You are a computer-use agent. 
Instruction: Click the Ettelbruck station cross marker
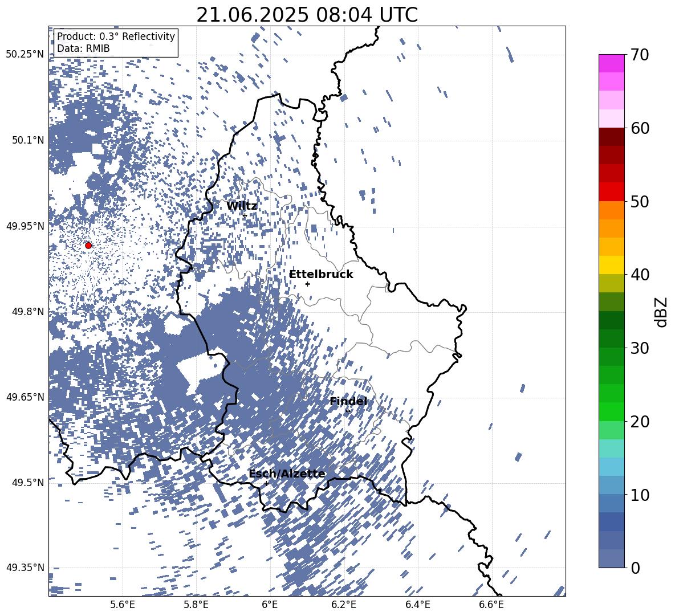[x=307, y=284]
